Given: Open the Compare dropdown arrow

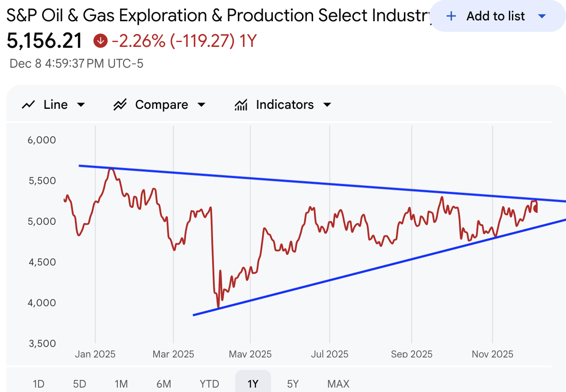Looking at the screenshot, I should 202,105.
